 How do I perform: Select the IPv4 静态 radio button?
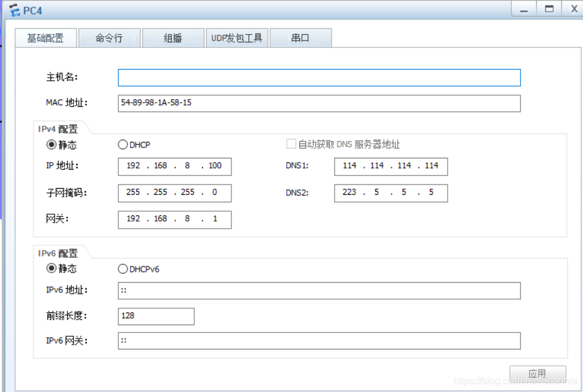51,144
